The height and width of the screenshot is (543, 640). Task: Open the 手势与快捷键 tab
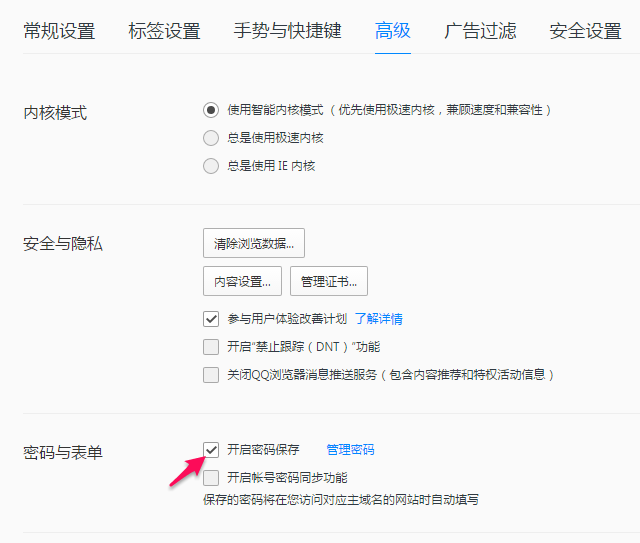[x=288, y=31]
